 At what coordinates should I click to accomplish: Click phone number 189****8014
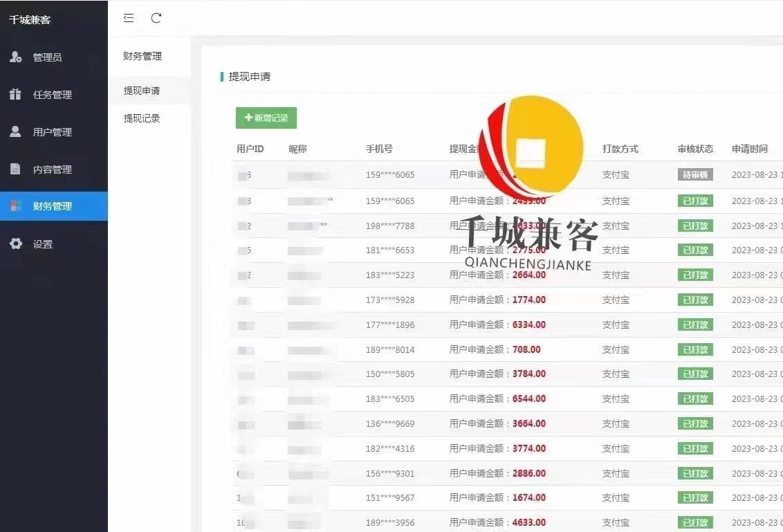(390, 349)
